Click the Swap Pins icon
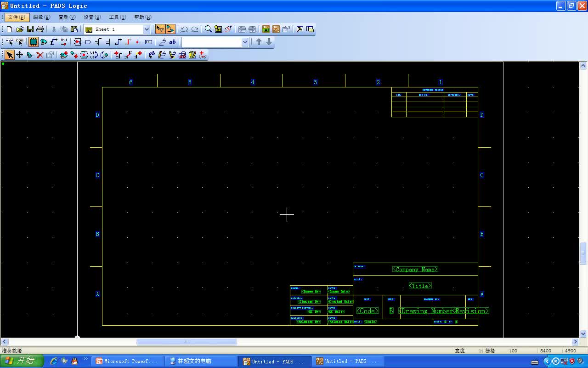The height and width of the screenshot is (368, 588). [104, 55]
